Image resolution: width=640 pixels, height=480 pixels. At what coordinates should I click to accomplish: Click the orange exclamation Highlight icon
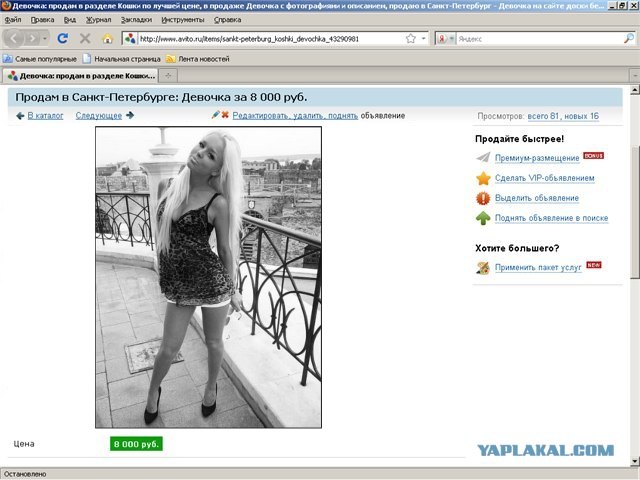483,198
